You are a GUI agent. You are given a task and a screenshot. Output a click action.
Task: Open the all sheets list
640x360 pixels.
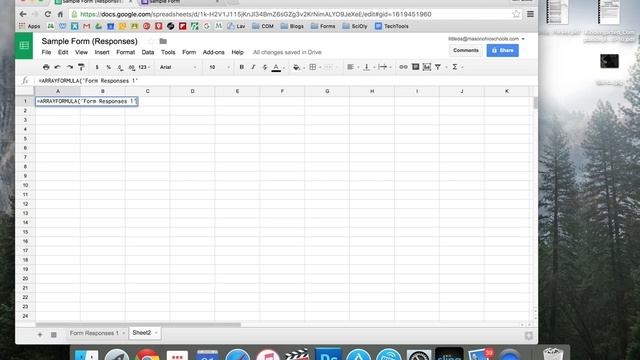[x=53, y=334]
